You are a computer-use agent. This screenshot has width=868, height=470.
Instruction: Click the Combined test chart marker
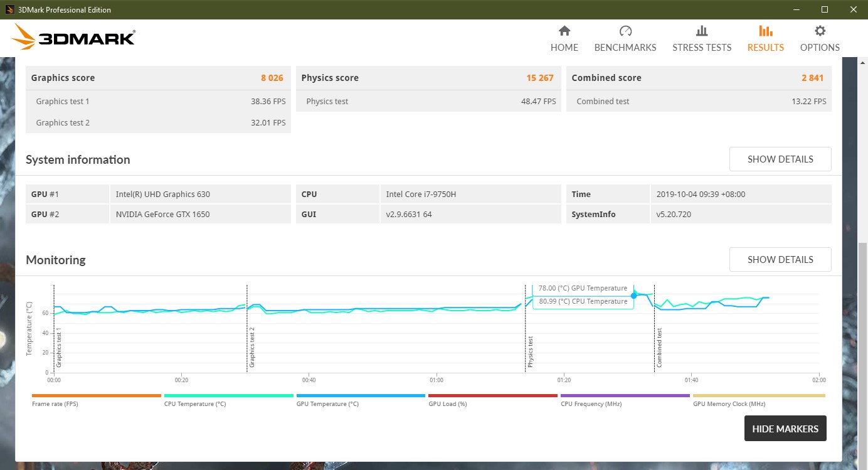659,348
